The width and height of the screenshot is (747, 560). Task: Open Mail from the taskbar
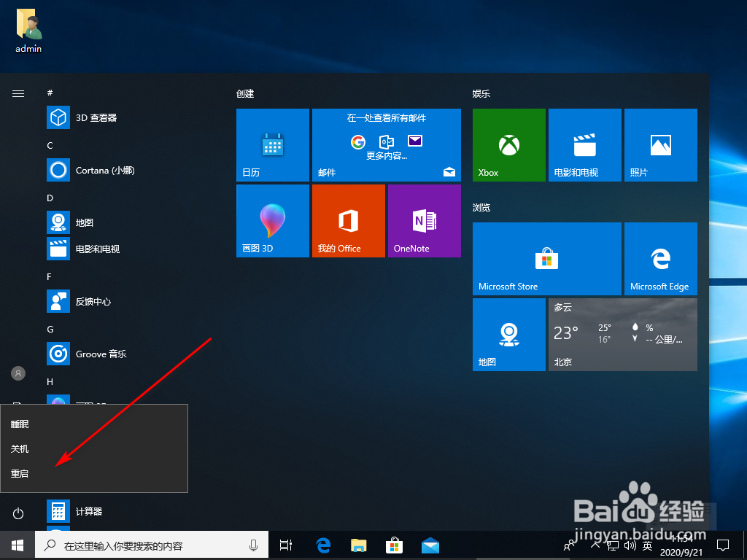point(430,545)
